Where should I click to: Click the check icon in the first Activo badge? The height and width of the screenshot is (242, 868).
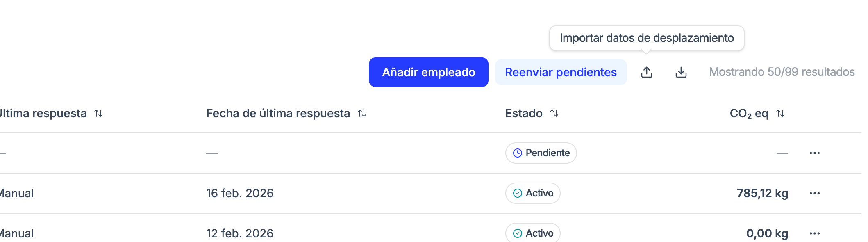[x=517, y=193]
